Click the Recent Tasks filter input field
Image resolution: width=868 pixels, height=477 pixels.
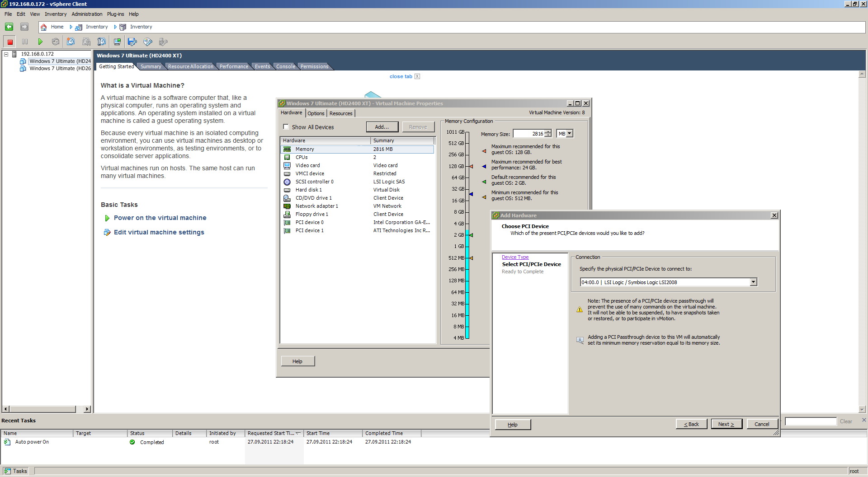(x=811, y=421)
